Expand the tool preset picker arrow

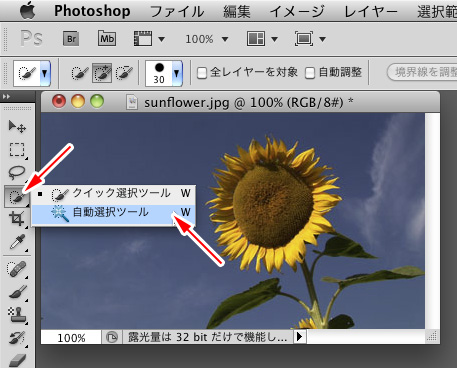coord(45,73)
